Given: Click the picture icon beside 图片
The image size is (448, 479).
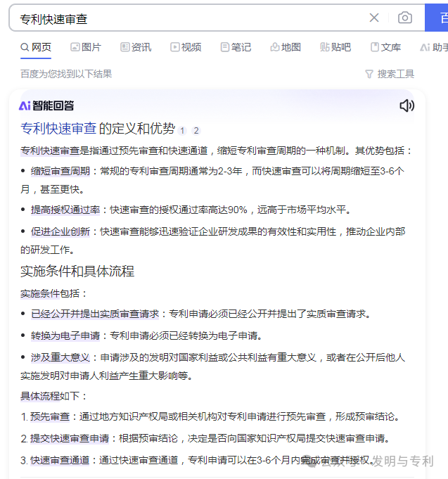Looking at the screenshot, I should pyautogui.click(x=75, y=47).
